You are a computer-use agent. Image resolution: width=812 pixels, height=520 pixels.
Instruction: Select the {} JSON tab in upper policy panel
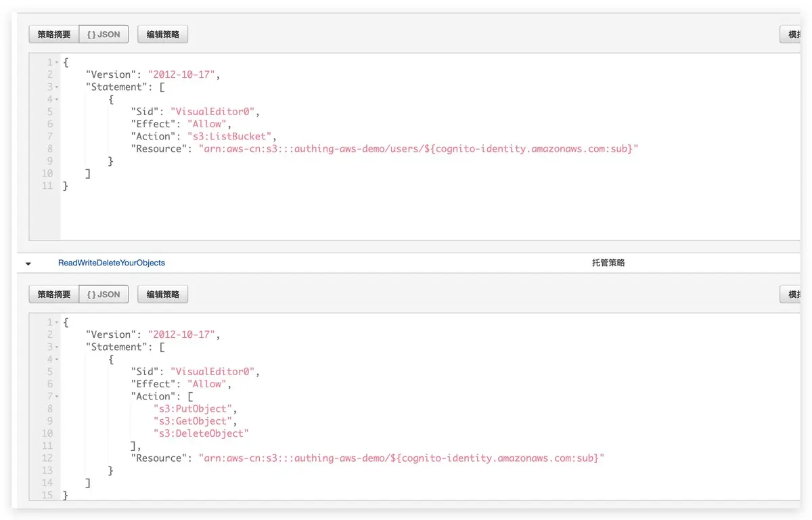pos(104,35)
